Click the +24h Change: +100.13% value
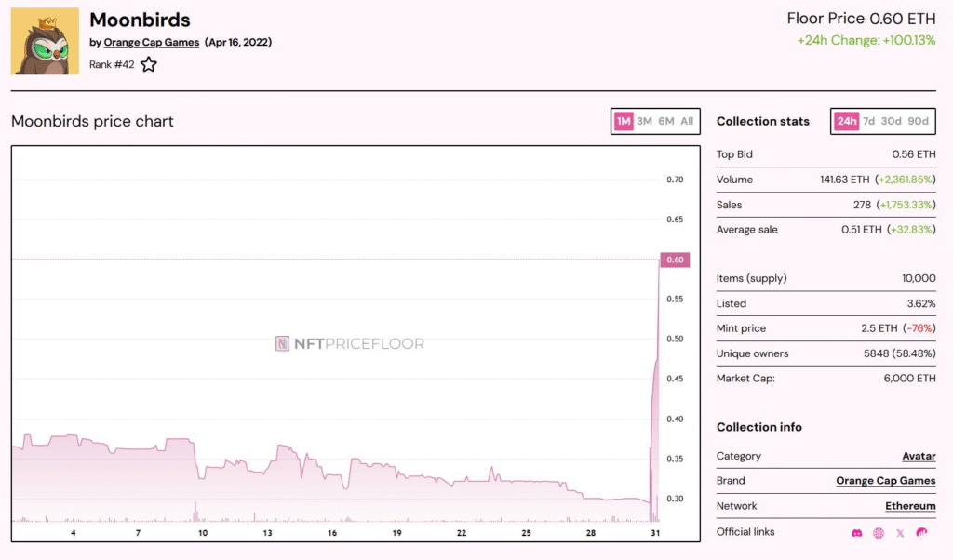The image size is (953, 560). [866, 41]
